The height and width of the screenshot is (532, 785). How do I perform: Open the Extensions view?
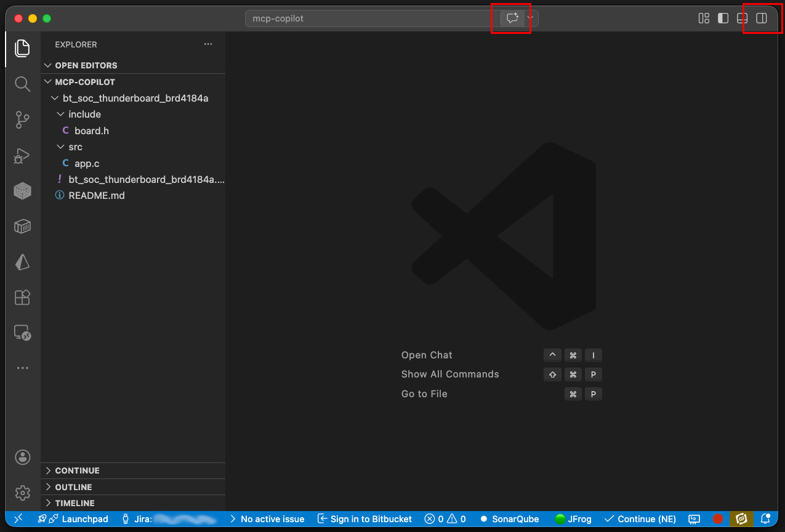pos(22,298)
